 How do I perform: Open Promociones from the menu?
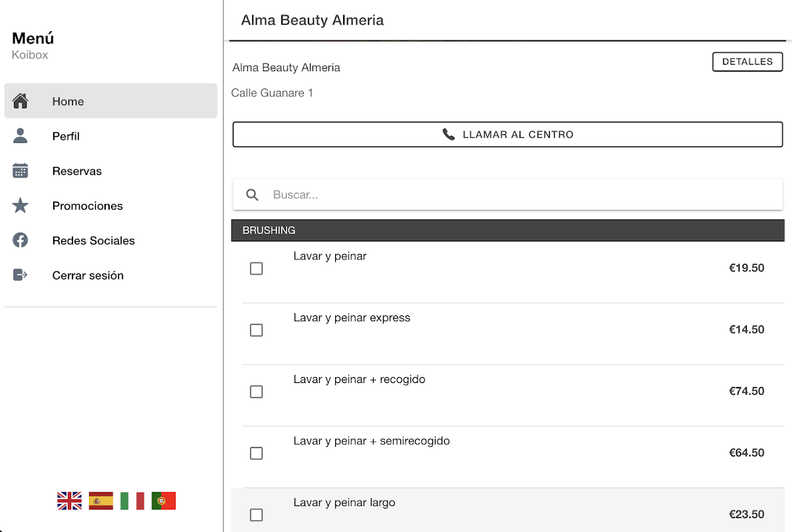tap(110, 205)
